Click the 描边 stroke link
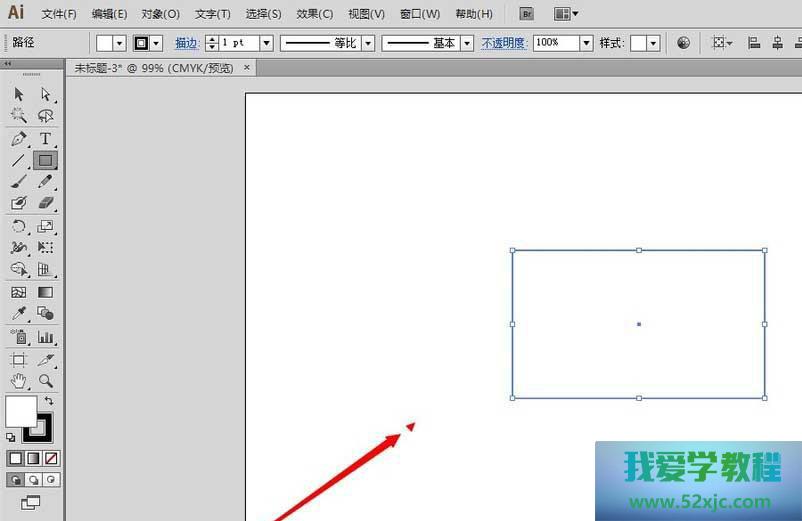 point(187,43)
